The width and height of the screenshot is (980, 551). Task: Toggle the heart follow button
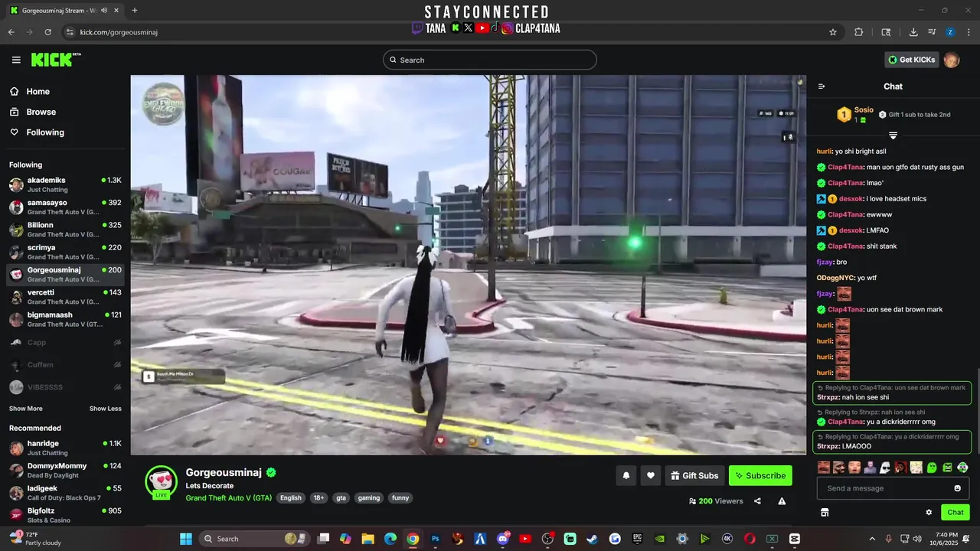651,475
